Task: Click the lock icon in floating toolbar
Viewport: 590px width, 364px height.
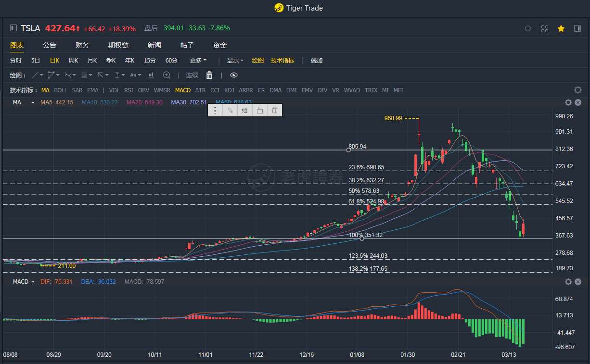Action: pyautogui.click(x=259, y=110)
